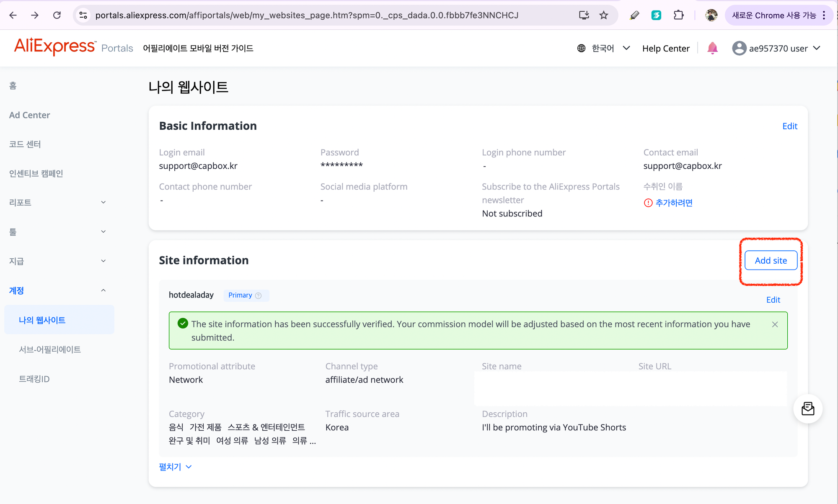The image size is (838, 504).
Task: Reload the page
Action: click(x=57, y=15)
